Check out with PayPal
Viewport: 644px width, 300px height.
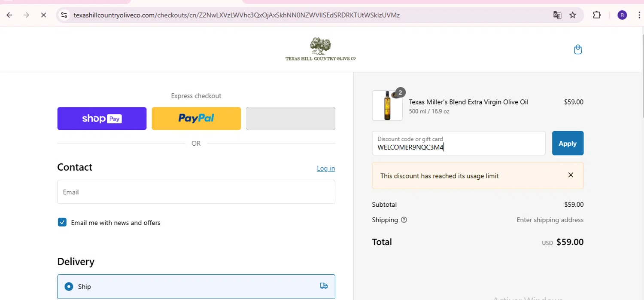click(196, 118)
